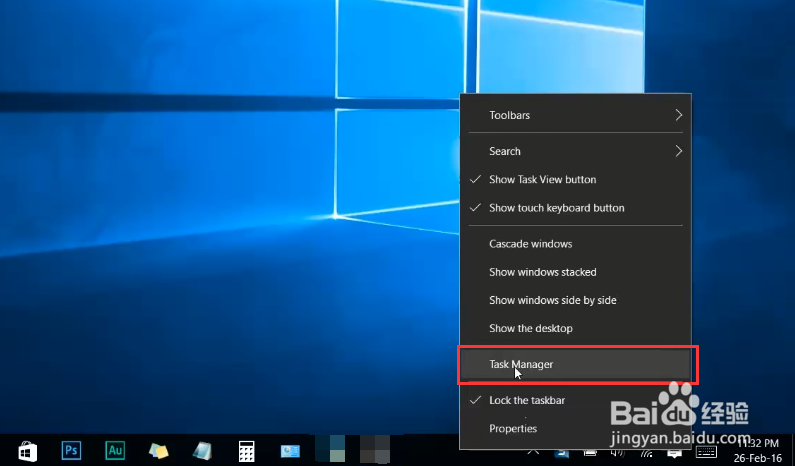Open Calculator from the taskbar
The height and width of the screenshot is (466, 795).
coord(246,451)
